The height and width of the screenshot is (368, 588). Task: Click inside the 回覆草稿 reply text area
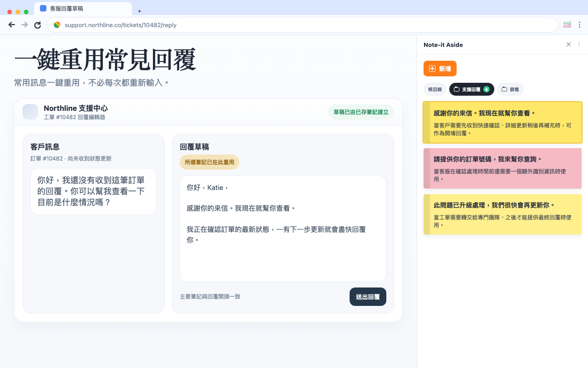pos(283,228)
